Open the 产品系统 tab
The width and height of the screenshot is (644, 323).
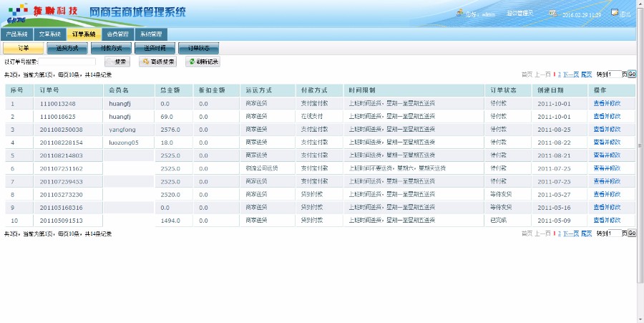point(17,34)
